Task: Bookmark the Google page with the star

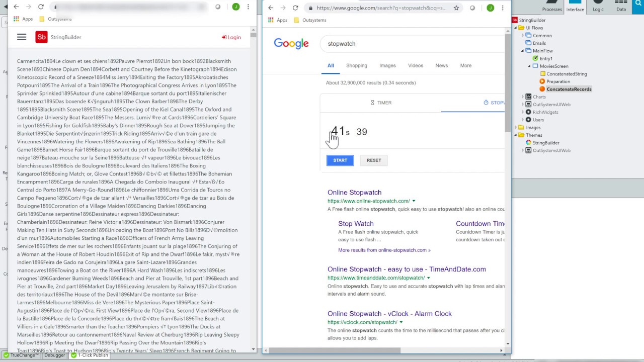Action: tap(456, 8)
